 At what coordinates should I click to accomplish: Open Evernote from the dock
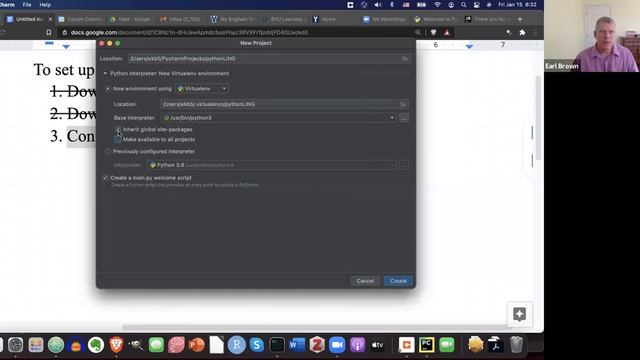tap(96, 345)
